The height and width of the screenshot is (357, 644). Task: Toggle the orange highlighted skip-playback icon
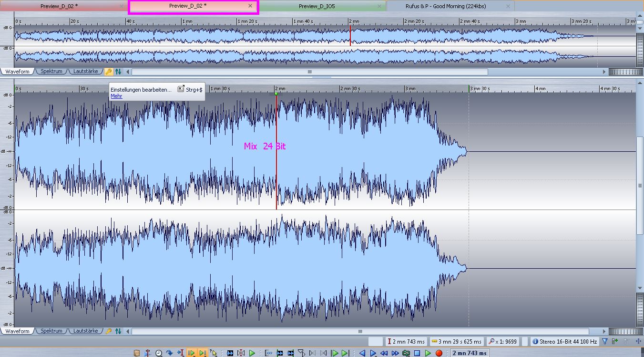tap(191, 353)
